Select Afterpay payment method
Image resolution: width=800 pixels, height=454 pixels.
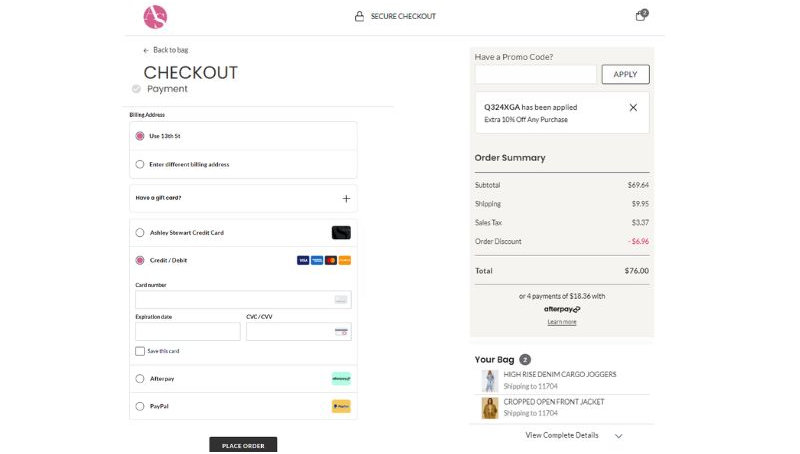[140, 379]
